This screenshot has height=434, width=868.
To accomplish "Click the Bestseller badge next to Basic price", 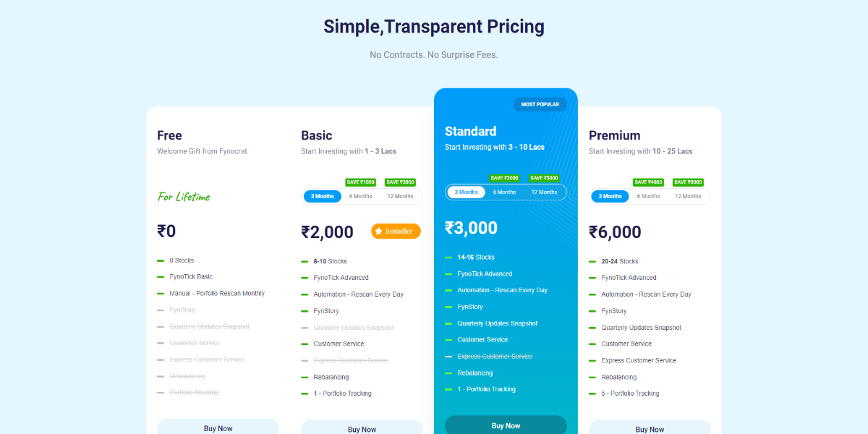I will tap(396, 231).
